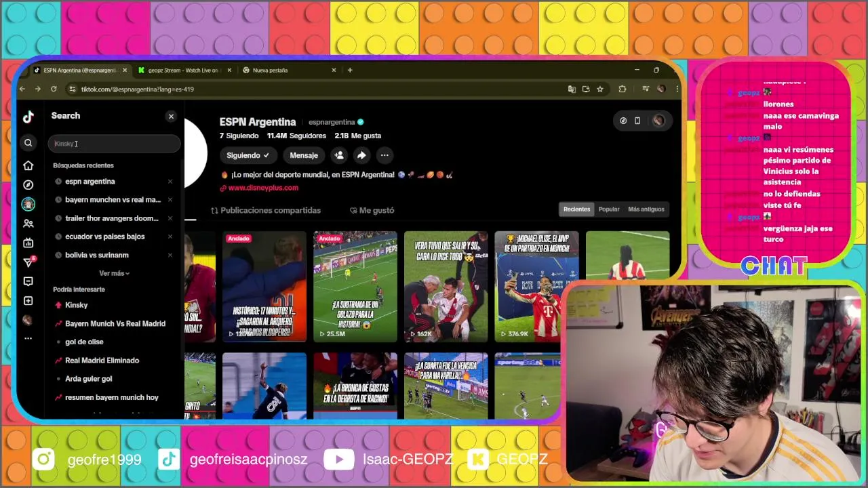The width and height of the screenshot is (868, 488).
Task: Open the Chrome three-dots menu
Action: 677,89
